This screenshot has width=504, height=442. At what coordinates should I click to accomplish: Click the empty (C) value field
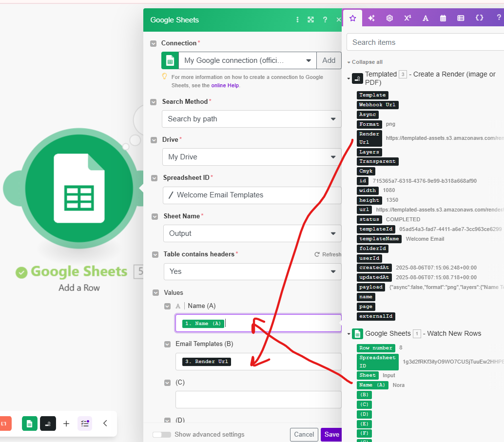tap(258, 400)
